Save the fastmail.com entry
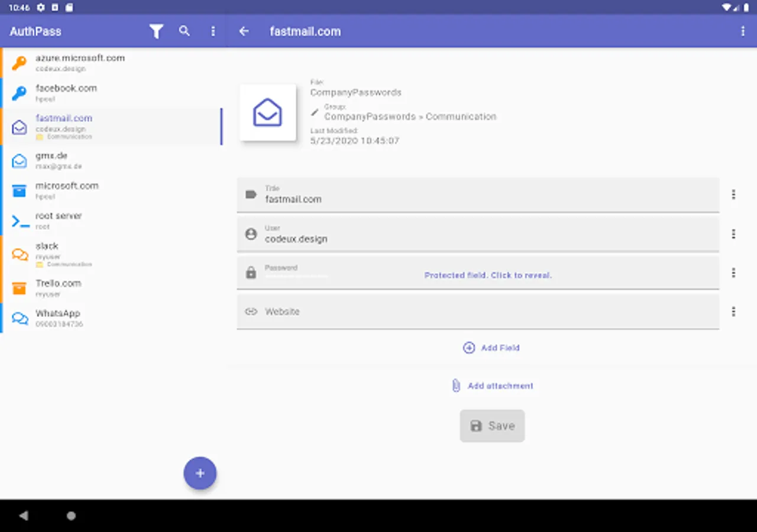Screen dimensions: 757x532 (492, 426)
